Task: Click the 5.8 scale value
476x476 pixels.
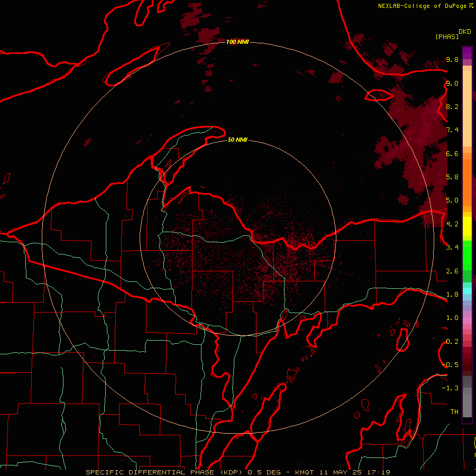Action: click(x=452, y=177)
